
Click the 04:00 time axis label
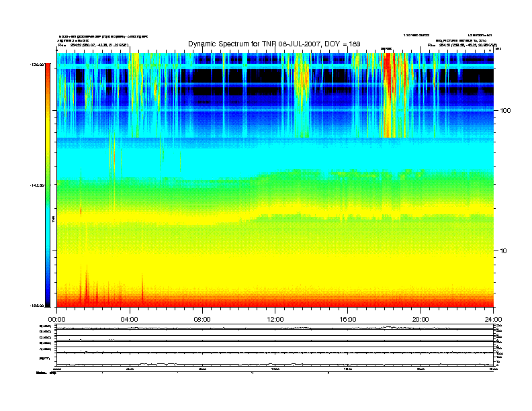[129, 320]
